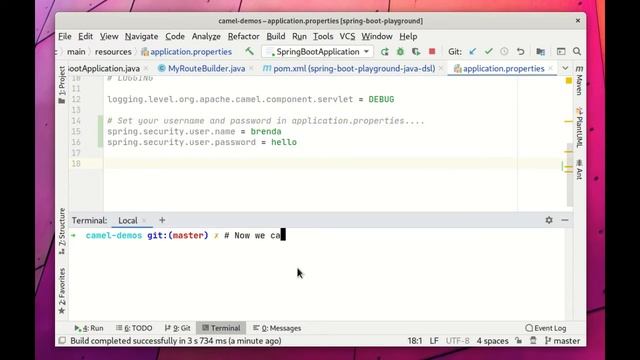Screen dimensions: 640x360
Task: Open the Build menu
Action: 276,36
